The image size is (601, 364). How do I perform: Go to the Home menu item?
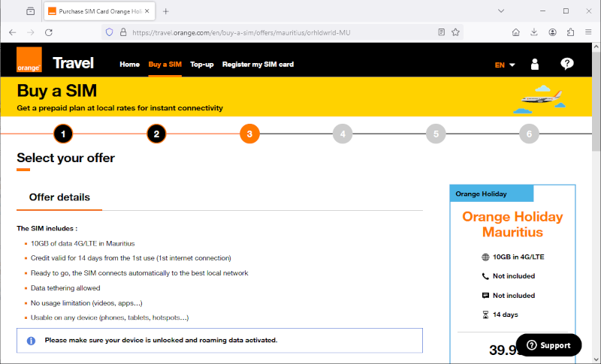[x=129, y=65]
